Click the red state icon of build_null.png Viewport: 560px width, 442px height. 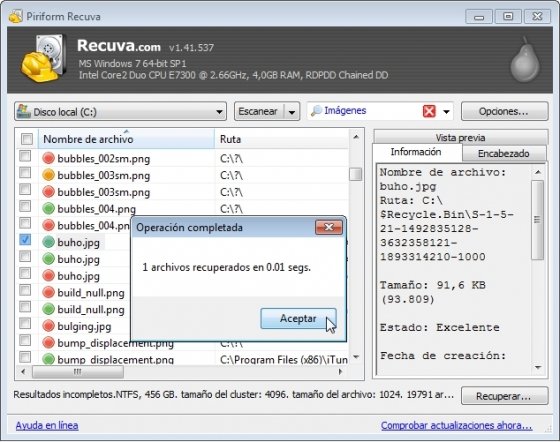49,292
